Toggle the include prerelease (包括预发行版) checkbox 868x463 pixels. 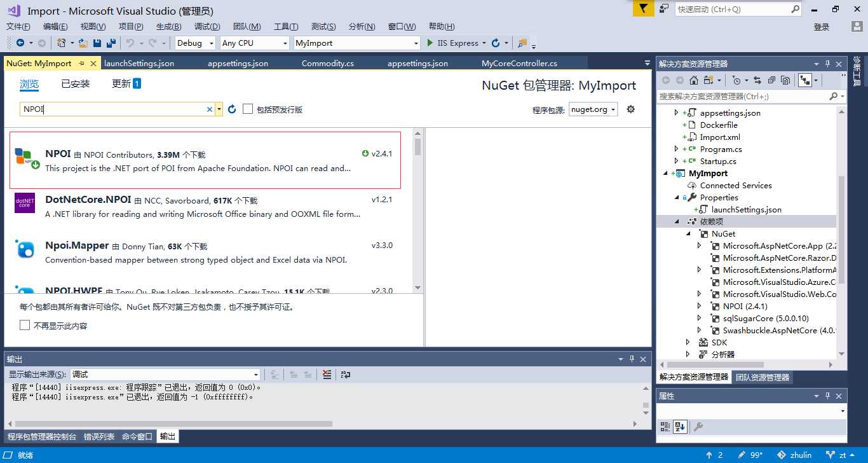point(248,109)
